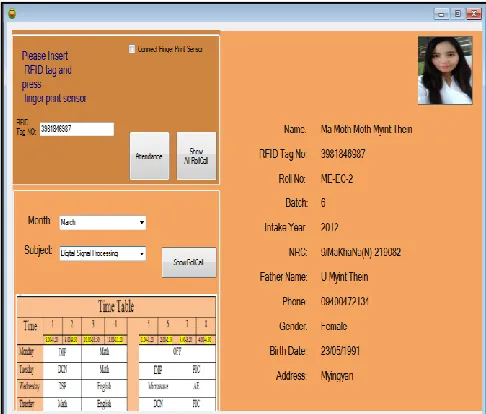Open the Month dropdown showing March
The height and width of the screenshot is (414, 486).
pos(103,222)
